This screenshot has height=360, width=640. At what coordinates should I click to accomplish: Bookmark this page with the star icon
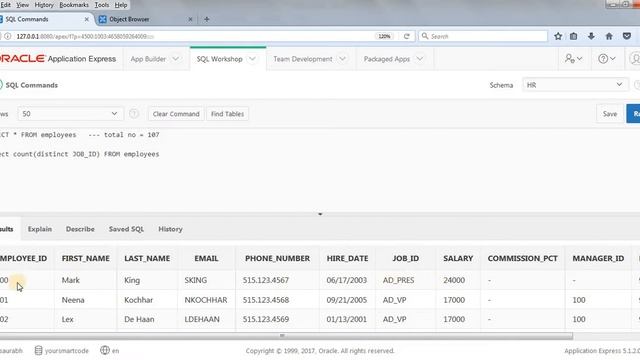tap(558, 36)
